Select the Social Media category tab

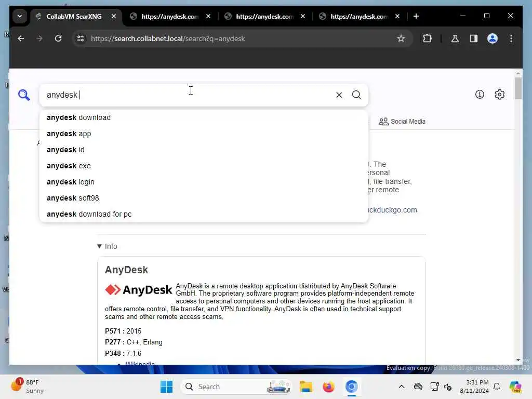pos(402,122)
